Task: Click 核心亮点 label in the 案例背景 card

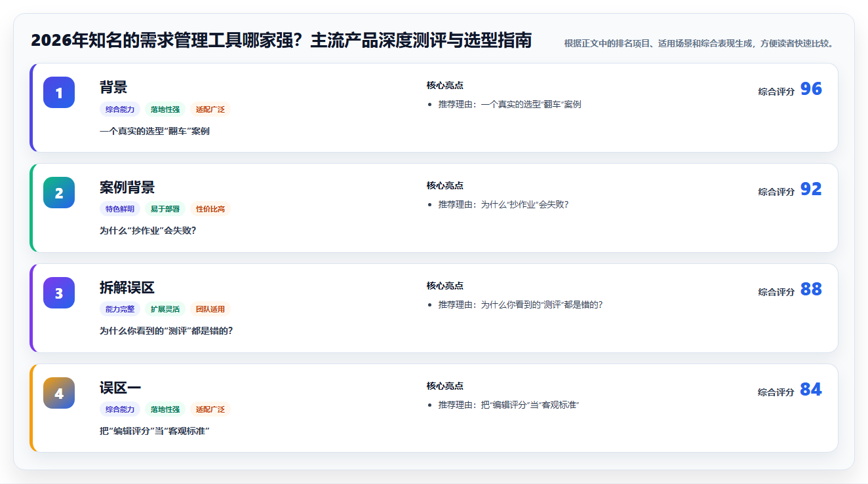Action: 445,185
